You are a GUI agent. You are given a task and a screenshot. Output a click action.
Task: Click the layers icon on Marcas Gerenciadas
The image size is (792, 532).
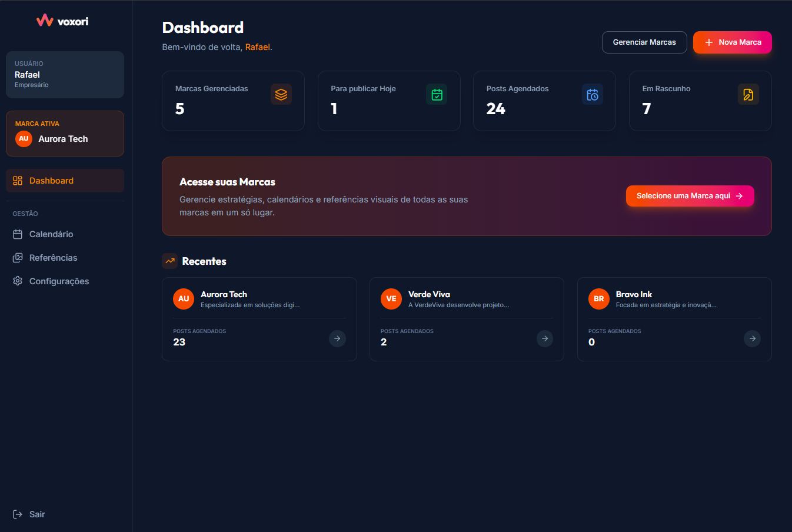click(x=281, y=94)
